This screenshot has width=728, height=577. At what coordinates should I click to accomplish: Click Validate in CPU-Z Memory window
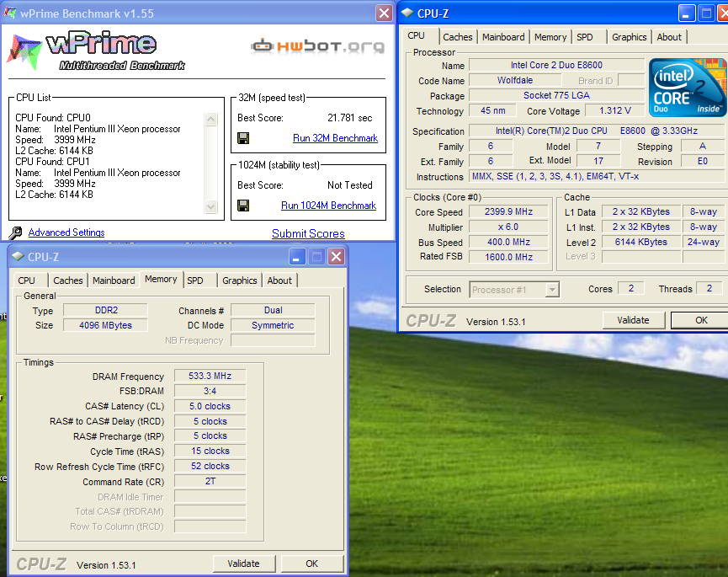[x=244, y=564]
